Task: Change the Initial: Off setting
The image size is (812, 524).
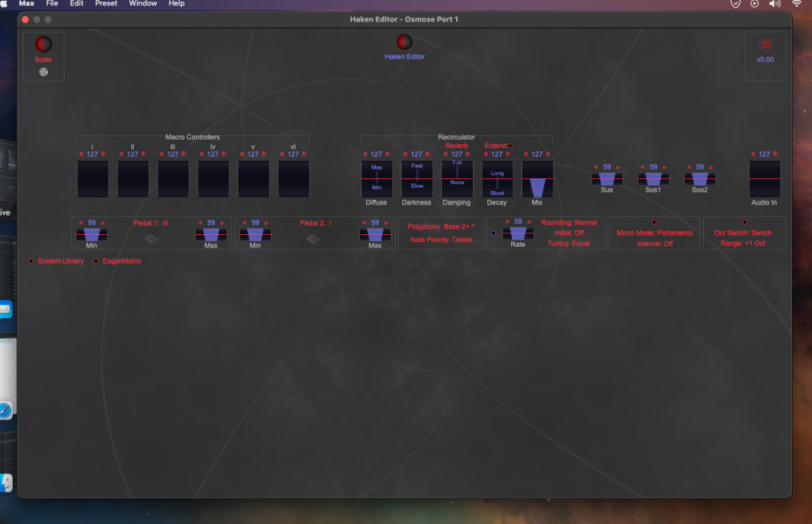Action: 568,233
